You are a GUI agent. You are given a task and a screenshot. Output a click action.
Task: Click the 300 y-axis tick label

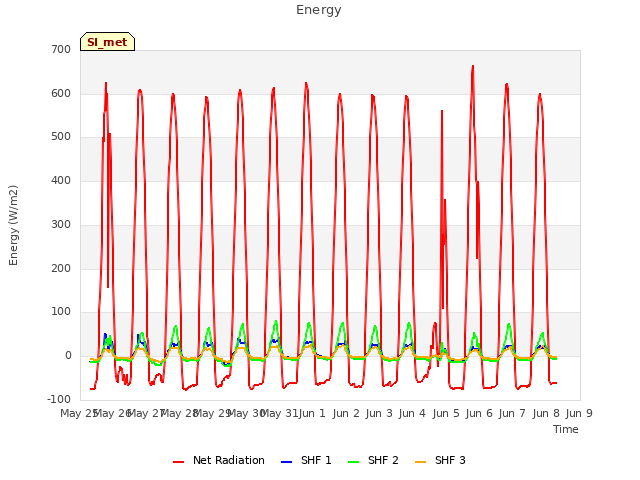61,224
